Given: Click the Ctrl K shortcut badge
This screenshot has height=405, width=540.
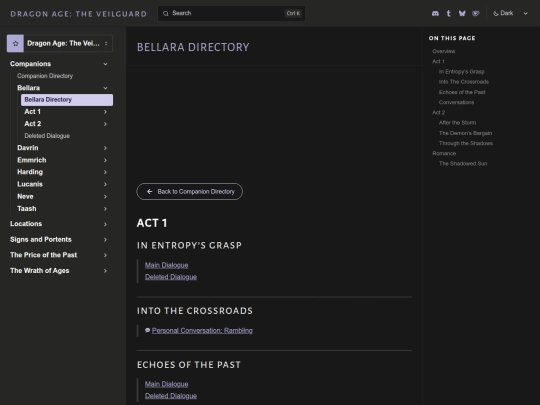Looking at the screenshot, I should pos(293,13).
